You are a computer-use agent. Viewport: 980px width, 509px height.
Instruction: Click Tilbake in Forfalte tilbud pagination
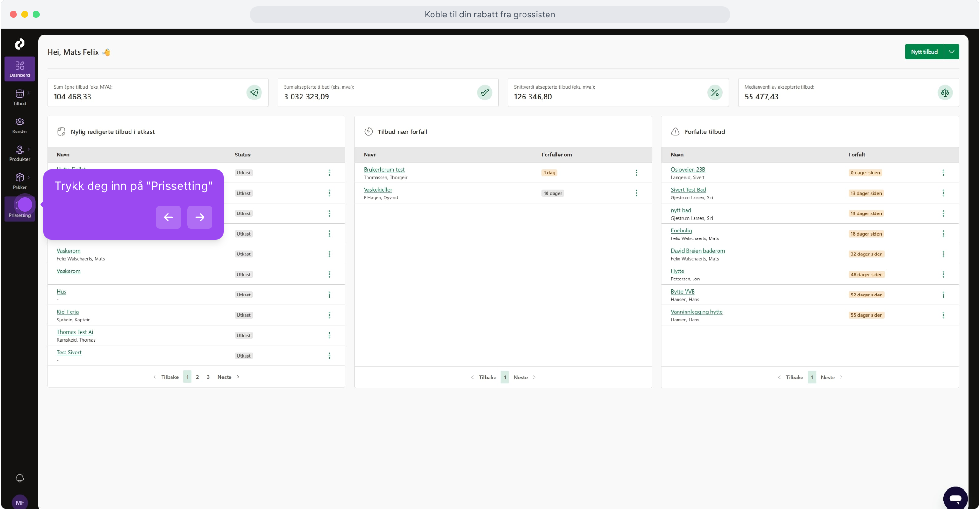tap(790, 378)
